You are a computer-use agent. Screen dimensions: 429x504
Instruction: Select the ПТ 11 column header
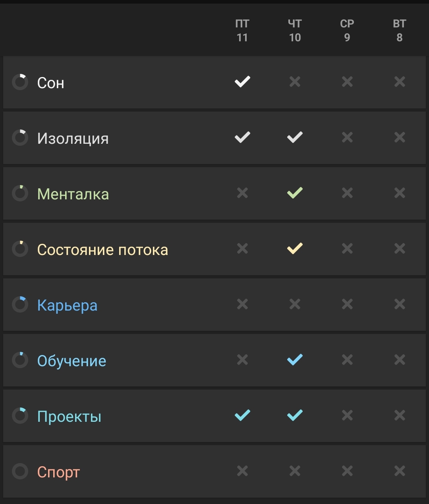242,31
